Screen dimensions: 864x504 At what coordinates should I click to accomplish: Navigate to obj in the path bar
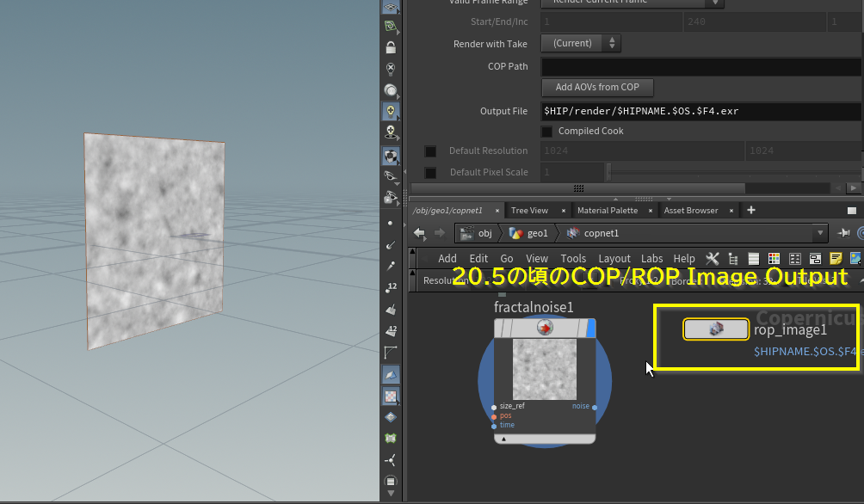pyautogui.click(x=478, y=233)
